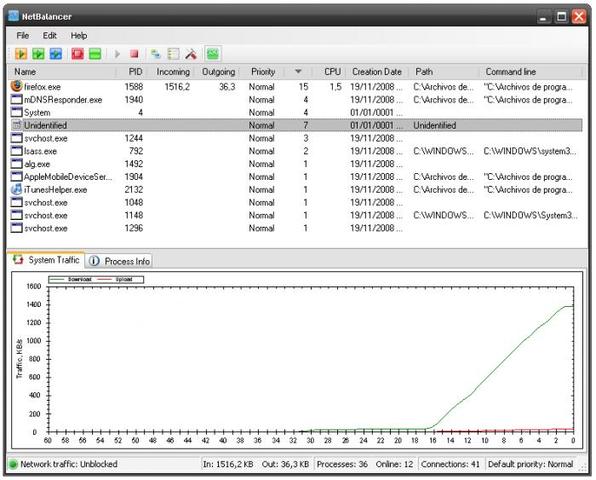
Task: Select the iTunesHelper.exe process name
Action: [x=55, y=190]
